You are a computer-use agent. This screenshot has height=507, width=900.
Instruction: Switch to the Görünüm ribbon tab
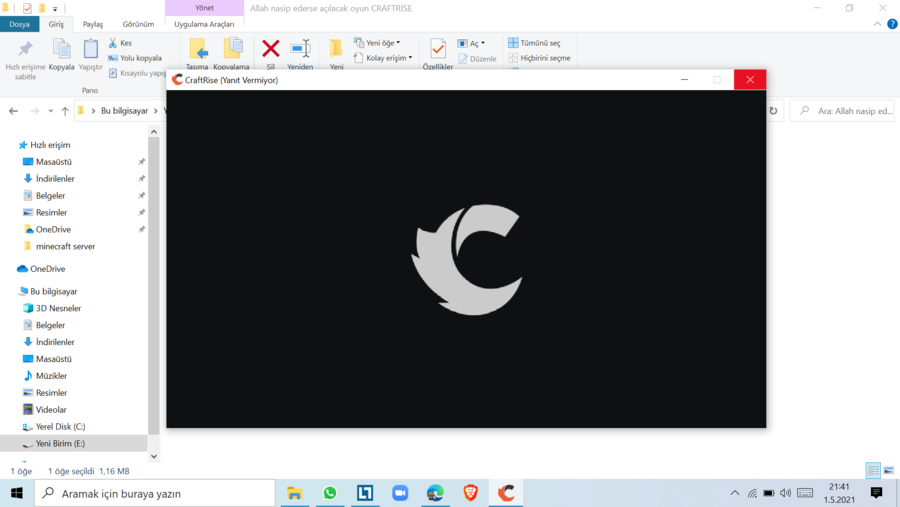click(x=138, y=24)
